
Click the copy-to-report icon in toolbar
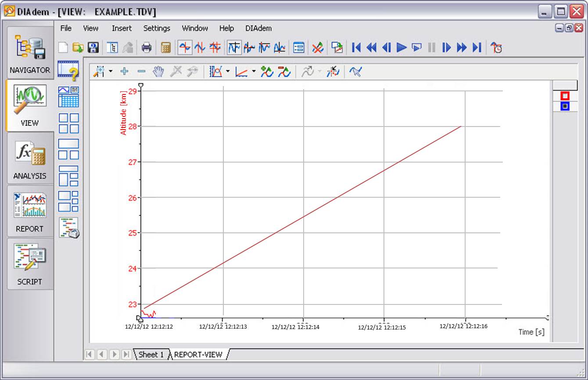tap(337, 47)
